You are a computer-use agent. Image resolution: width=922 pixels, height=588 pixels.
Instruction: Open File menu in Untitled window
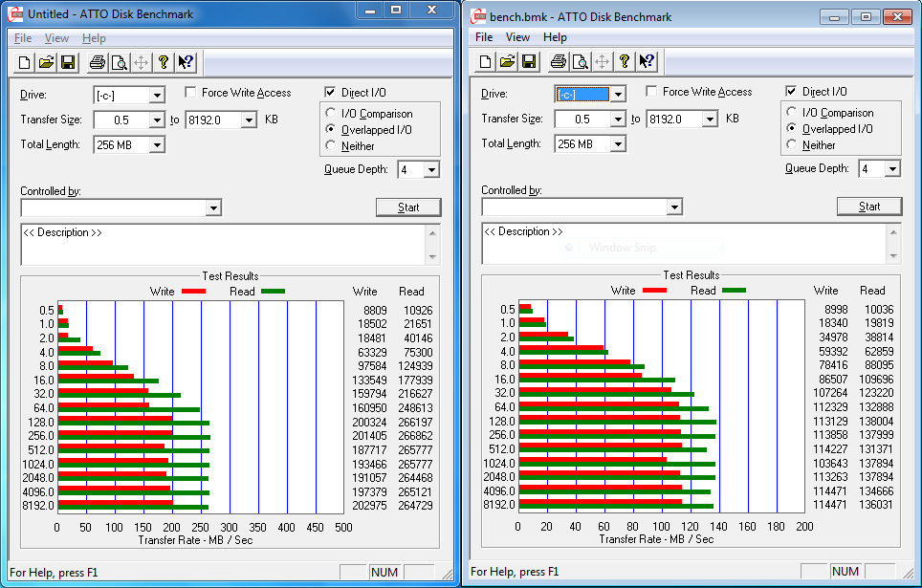pos(23,38)
